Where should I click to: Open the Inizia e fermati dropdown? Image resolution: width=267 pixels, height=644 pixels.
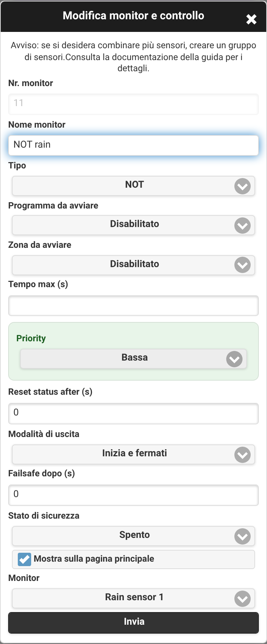pyautogui.click(x=133, y=454)
